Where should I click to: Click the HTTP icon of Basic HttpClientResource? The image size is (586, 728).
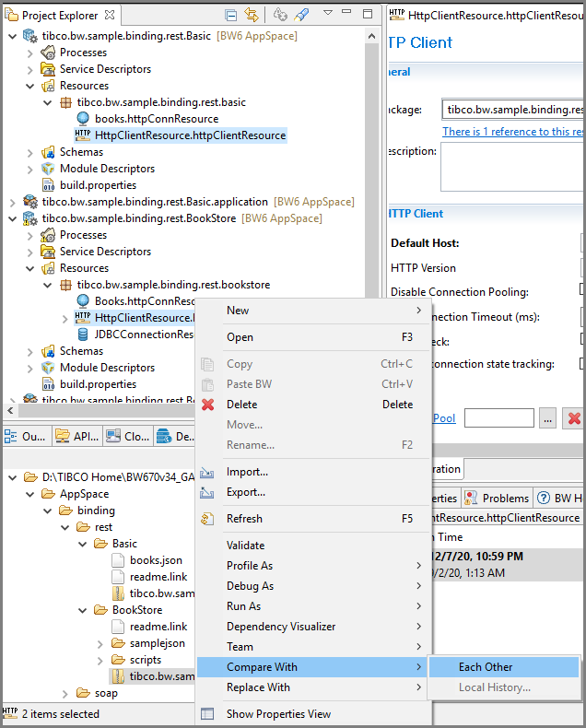click(83, 135)
